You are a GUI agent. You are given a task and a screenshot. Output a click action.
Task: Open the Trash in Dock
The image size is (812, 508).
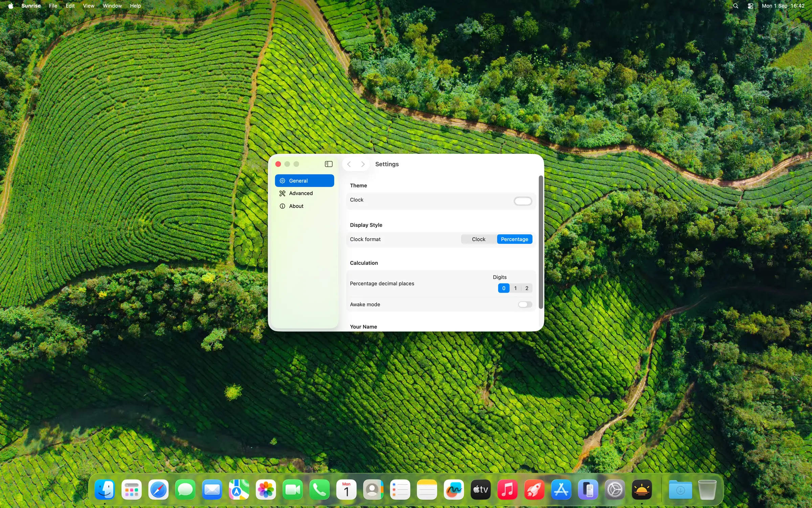pos(707,489)
